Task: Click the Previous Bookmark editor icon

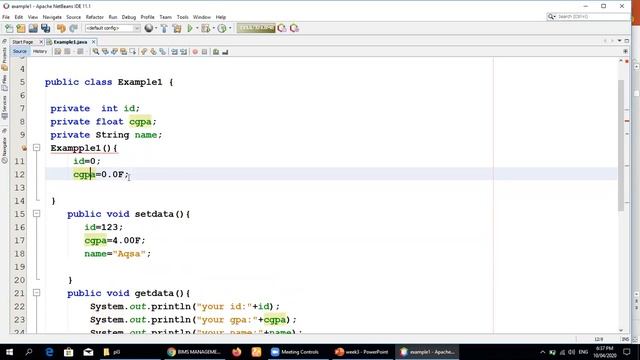Action: [144, 51]
